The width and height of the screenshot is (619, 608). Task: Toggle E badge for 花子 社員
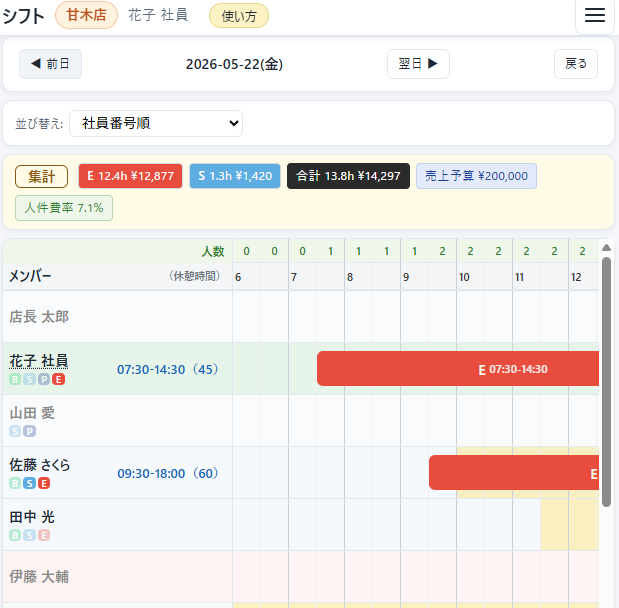pos(59,379)
